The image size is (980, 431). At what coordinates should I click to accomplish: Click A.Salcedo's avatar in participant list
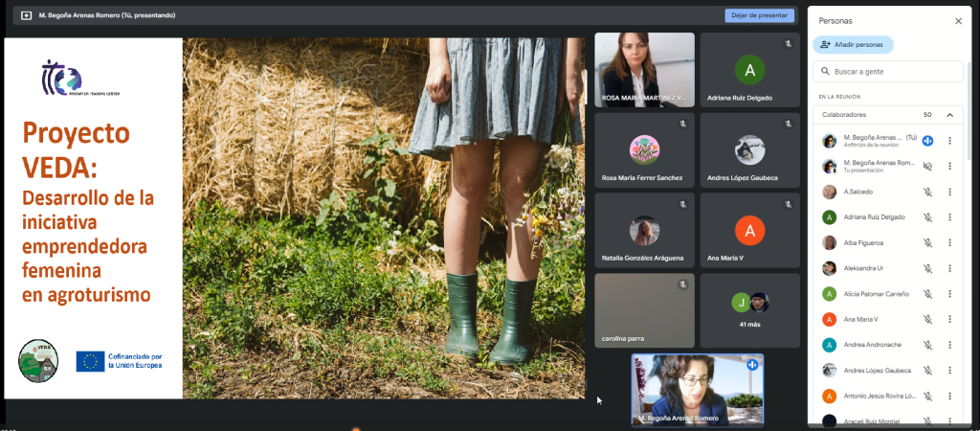(x=830, y=192)
